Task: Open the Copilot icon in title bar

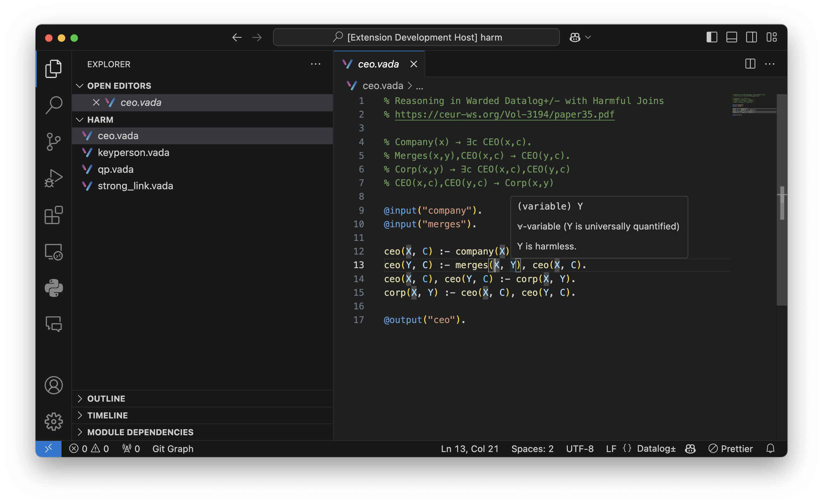Action: coord(575,37)
